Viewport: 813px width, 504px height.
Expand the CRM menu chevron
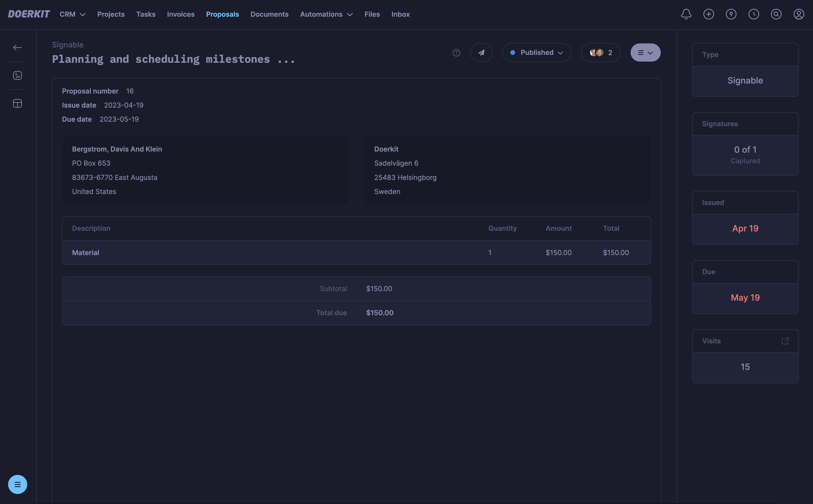coord(83,14)
